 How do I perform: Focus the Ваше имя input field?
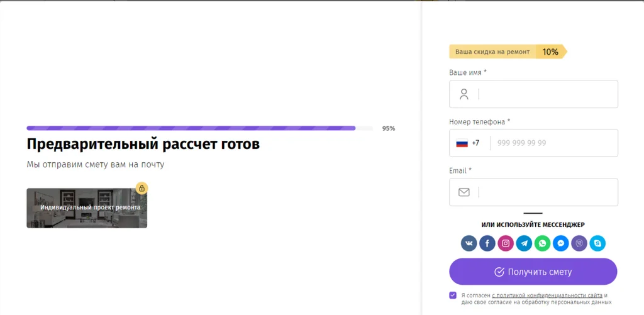click(x=533, y=94)
